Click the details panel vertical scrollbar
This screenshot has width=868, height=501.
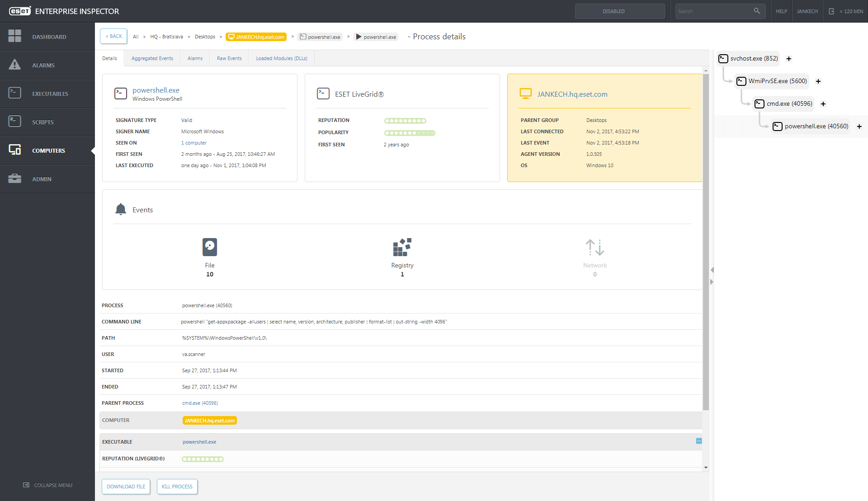pyautogui.click(x=706, y=242)
